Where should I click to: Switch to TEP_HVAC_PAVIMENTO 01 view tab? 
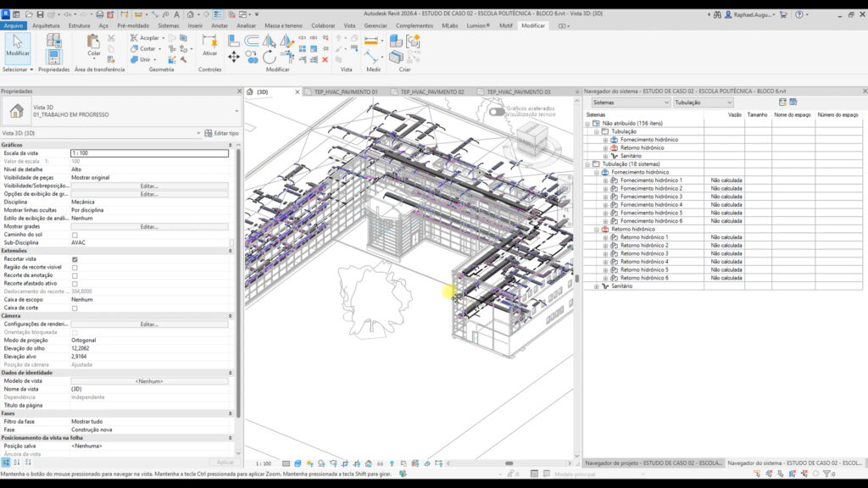point(346,91)
